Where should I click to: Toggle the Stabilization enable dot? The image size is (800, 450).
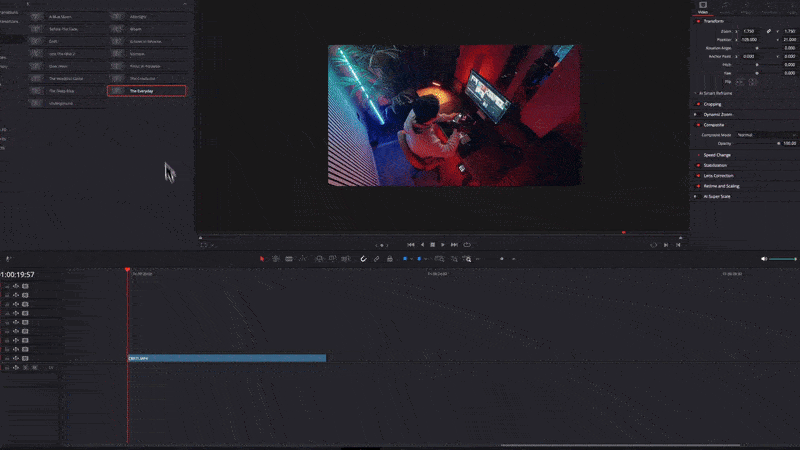(697, 165)
